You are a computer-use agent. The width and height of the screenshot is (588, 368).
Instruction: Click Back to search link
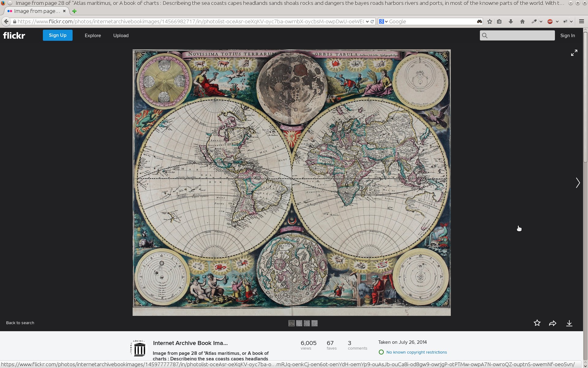tap(20, 323)
